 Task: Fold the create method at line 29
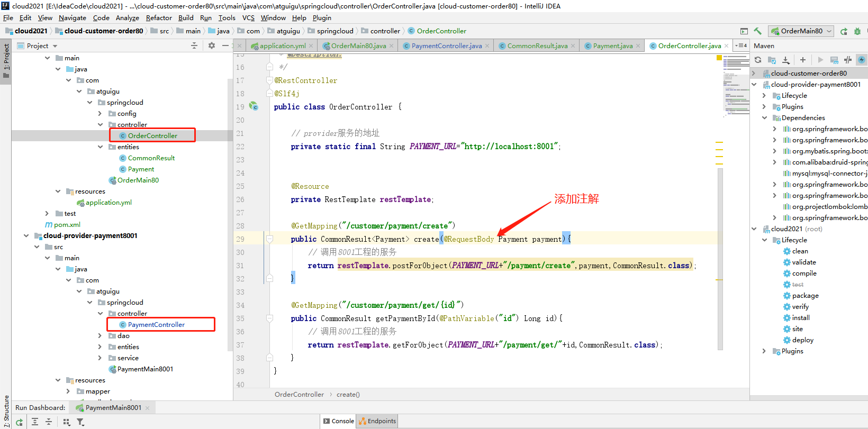tap(269, 239)
